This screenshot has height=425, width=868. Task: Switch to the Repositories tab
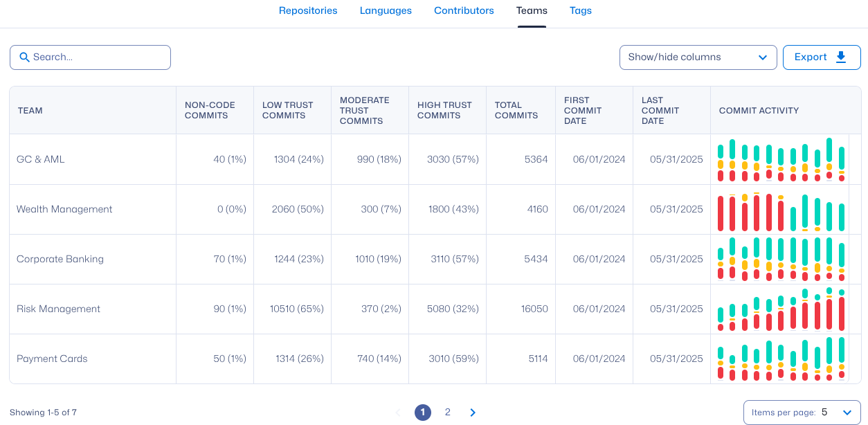click(x=308, y=10)
